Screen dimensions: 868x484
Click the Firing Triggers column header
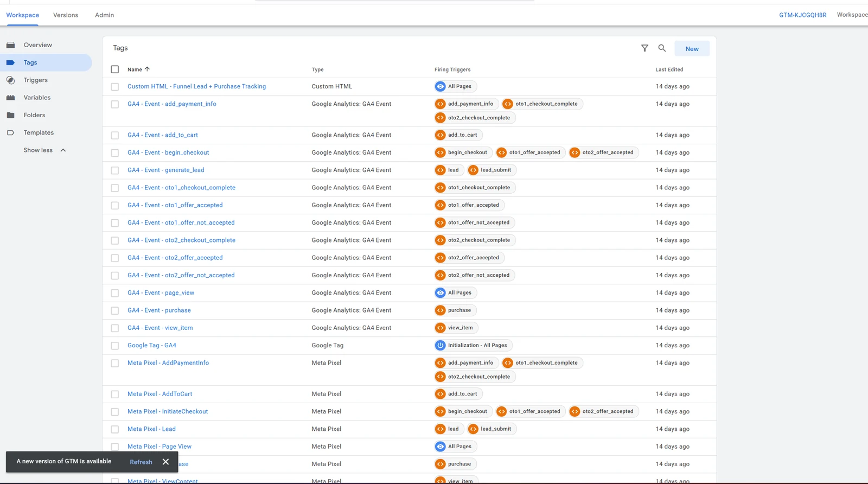[452, 70]
